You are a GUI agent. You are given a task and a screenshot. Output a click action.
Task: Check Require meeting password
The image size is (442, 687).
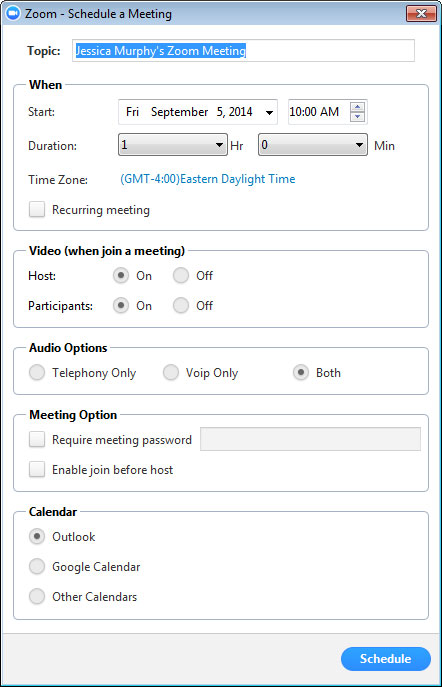click(37, 439)
